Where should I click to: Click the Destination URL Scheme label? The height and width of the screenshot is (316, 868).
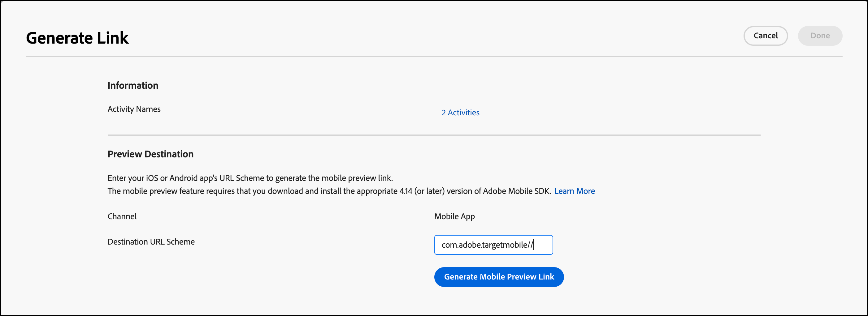pos(151,241)
